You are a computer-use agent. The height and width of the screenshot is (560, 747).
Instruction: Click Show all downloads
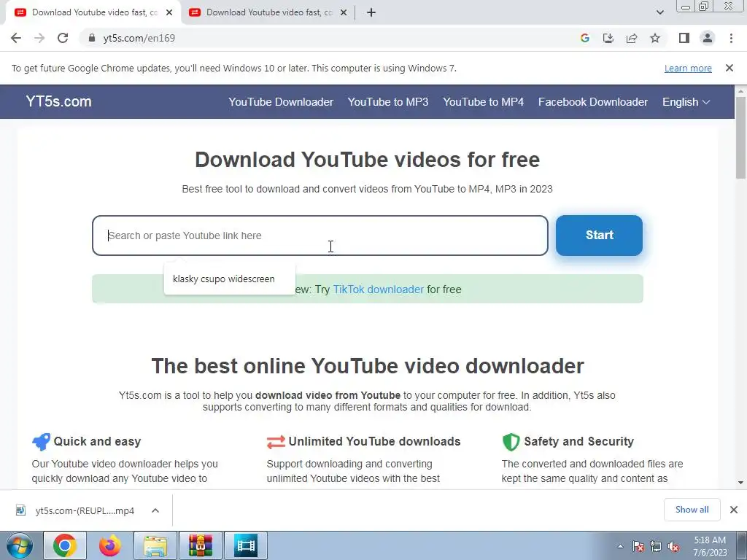(x=692, y=510)
